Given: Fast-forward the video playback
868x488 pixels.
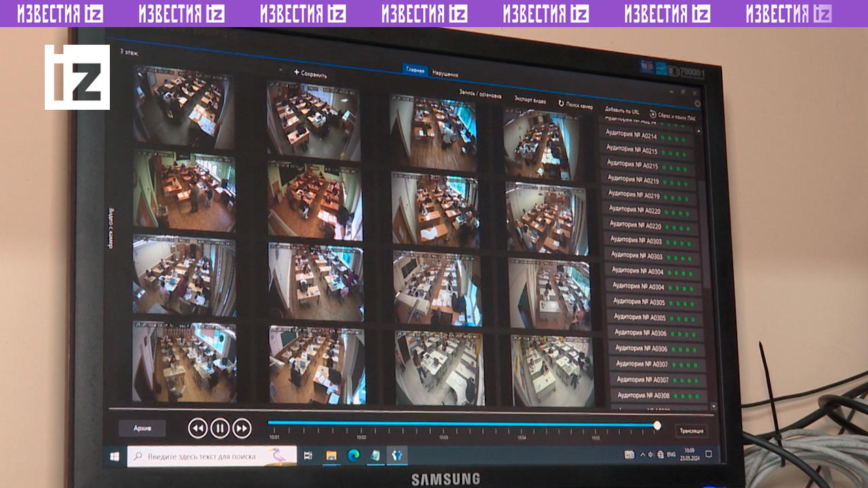Looking at the screenshot, I should 242,428.
